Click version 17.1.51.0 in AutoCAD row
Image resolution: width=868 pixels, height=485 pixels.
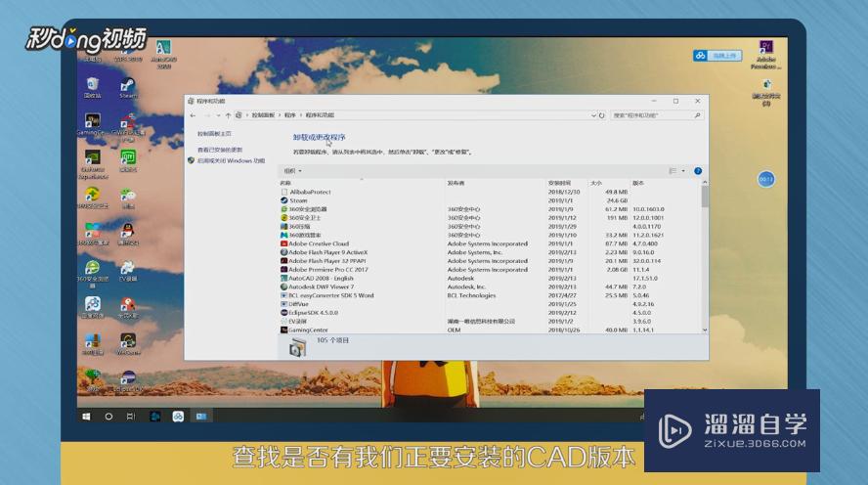click(645, 279)
